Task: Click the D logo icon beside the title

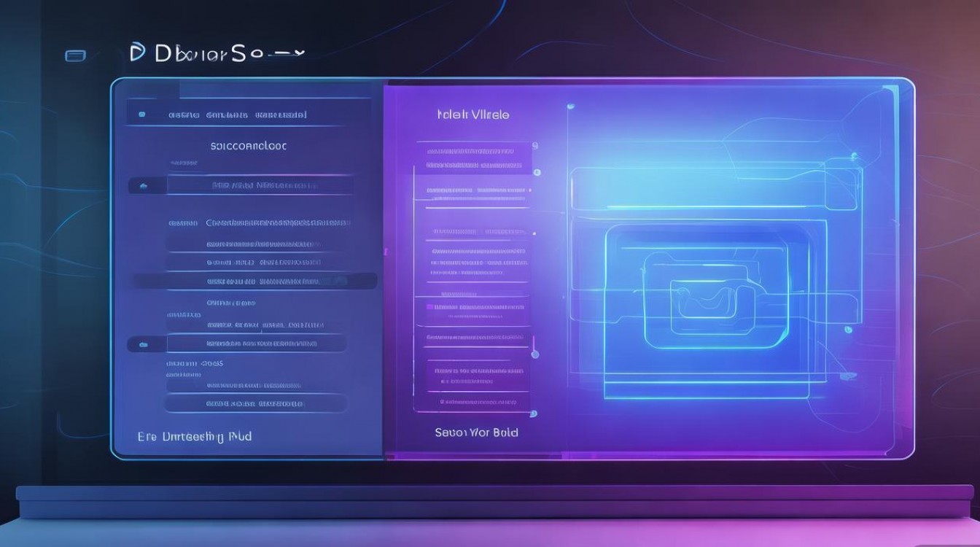Action: [136, 53]
